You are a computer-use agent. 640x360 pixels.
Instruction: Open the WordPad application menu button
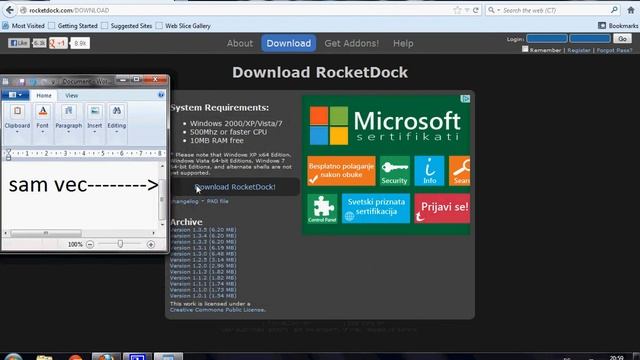coord(15,95)
